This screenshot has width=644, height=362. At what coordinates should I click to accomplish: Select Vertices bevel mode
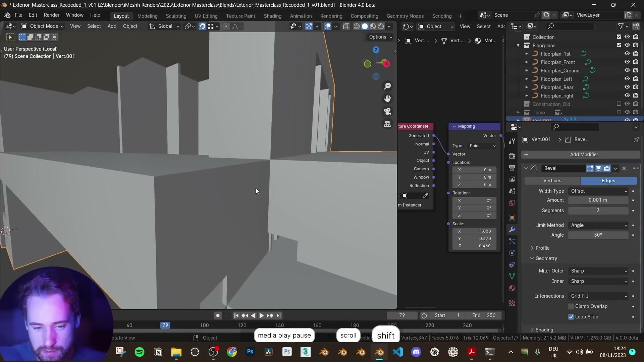point(552,181)
